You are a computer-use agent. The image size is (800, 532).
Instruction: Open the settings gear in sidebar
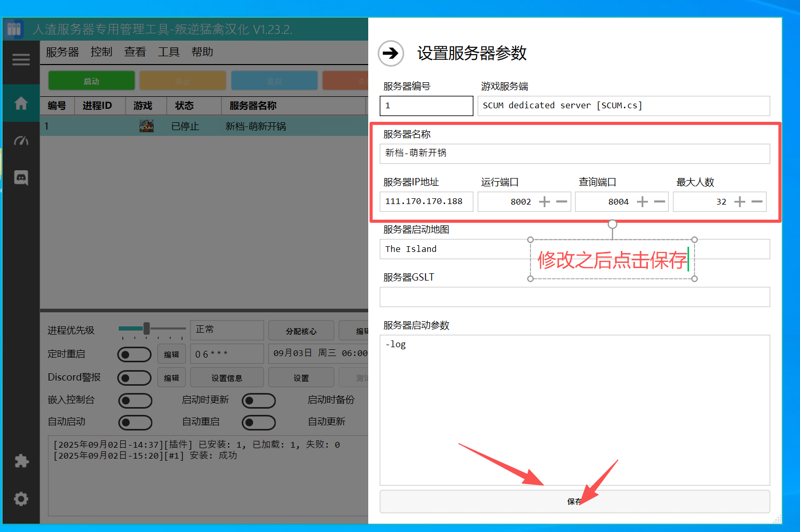[x=21, y=499]
